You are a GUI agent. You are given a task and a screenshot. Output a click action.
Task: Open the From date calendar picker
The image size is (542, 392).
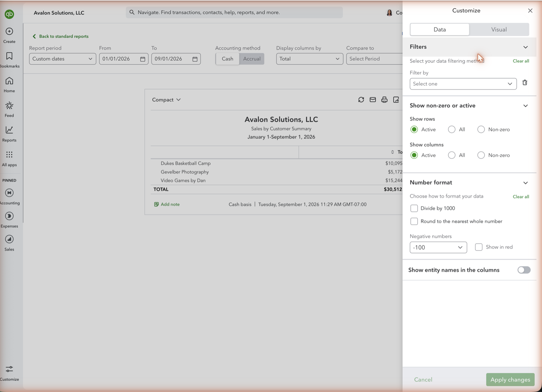coord(143,59)
